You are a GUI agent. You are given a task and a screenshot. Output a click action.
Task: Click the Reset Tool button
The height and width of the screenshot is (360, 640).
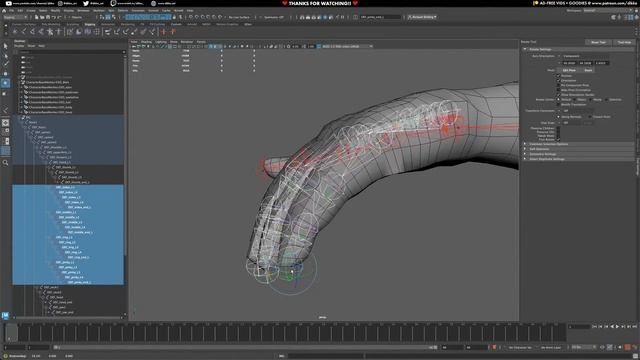598,42
